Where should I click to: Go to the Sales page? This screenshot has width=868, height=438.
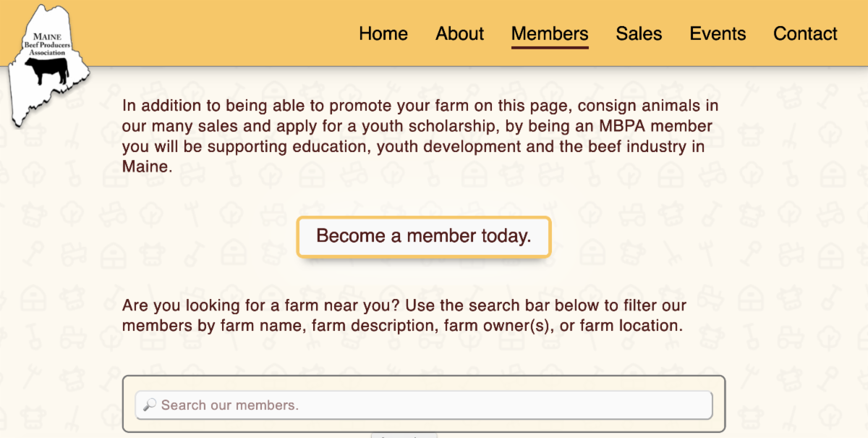click(x=639, y=34)
